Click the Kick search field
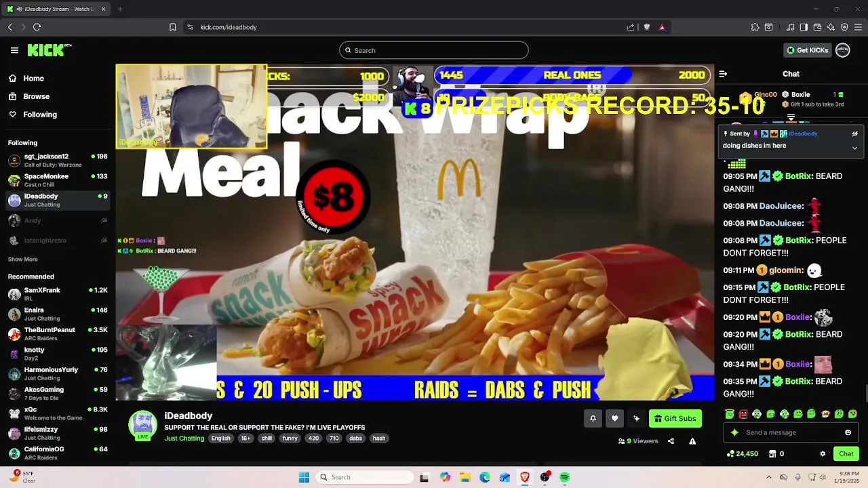The image size is (868, 488). click(434, 50)
